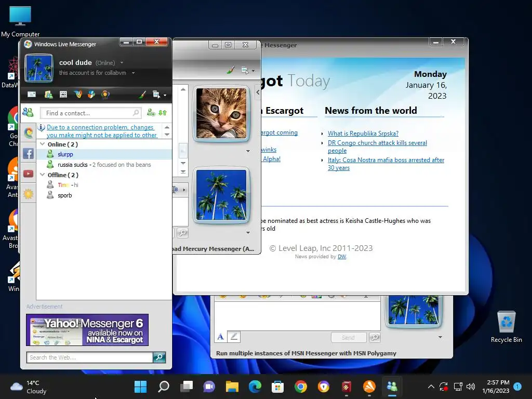Image resolution: width=532 pixels, height=399 pixels.
Task: Open the email inbox envelope icon
Action: point(32,95)
